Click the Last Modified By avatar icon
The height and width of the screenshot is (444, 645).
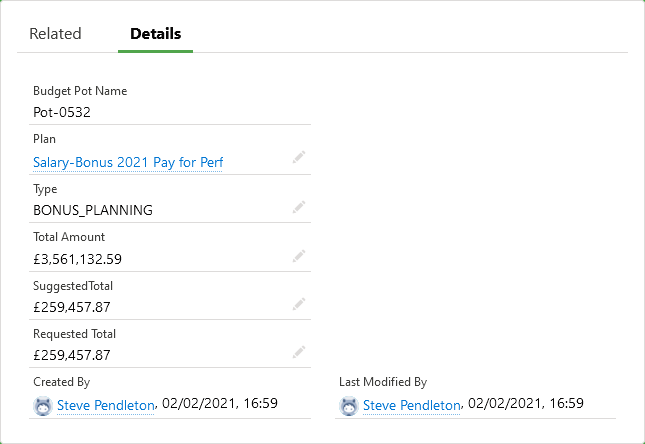pyautogui.click(x=349, y=405)
